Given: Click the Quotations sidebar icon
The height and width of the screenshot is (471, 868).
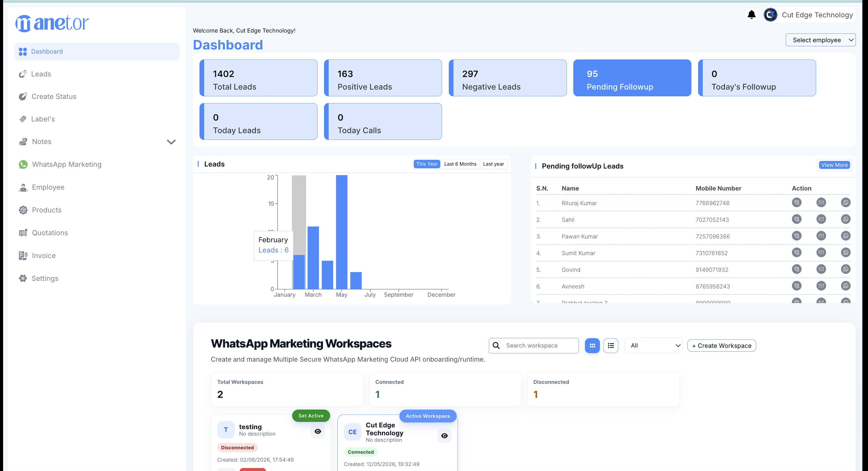Looking at the screenshot, I should coord(23,233).
